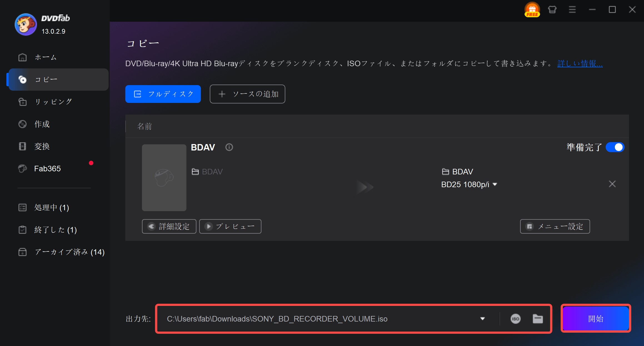Screen dimensions: 644x346
Task: Open the 詳しい情報 link
Action: point(580,64)
